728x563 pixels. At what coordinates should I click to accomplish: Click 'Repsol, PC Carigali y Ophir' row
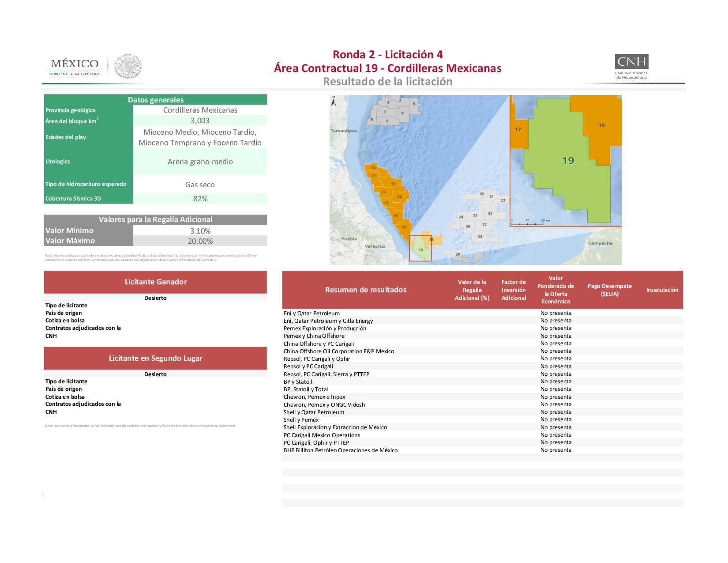coord(483,359)
